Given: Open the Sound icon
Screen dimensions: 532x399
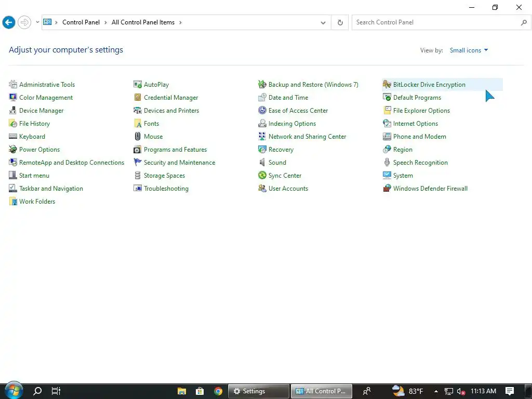Looking at the screenshot, I should click(x=262, y=162).
